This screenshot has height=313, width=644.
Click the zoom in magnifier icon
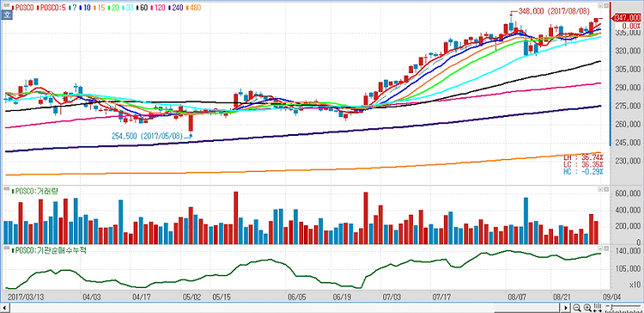pos(587,308)
